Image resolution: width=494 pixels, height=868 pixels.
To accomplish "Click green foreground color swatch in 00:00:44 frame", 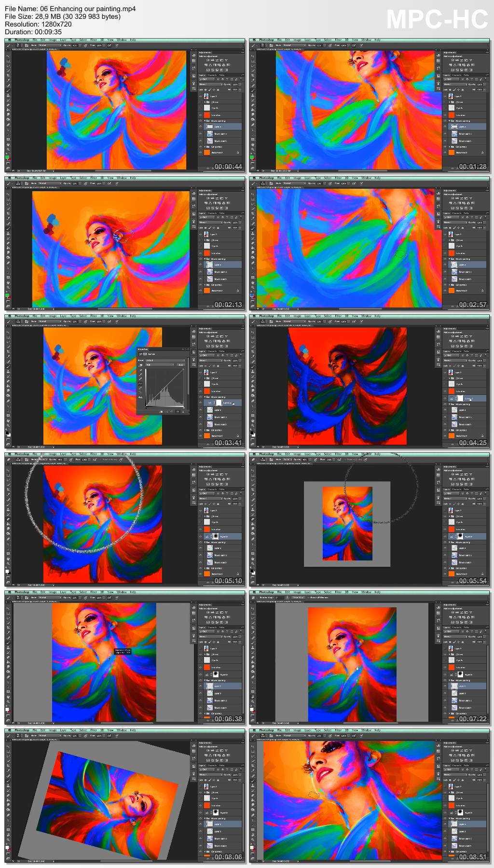I will 7,157.
